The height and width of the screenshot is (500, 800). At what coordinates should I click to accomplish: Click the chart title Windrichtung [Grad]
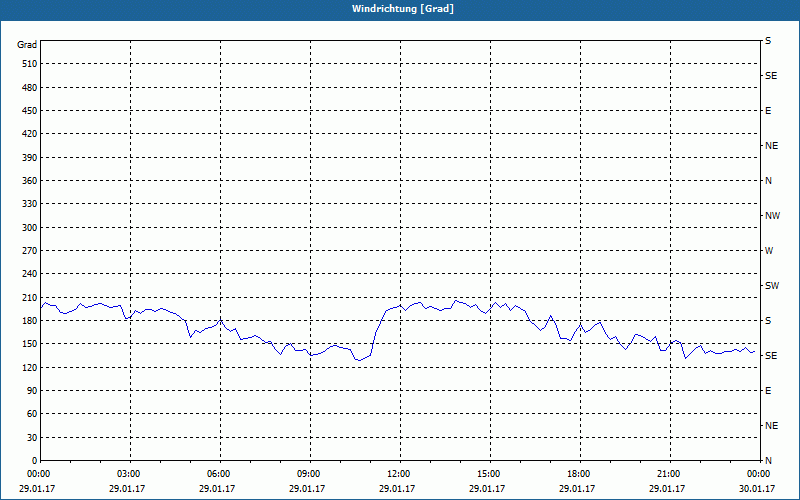403,9
